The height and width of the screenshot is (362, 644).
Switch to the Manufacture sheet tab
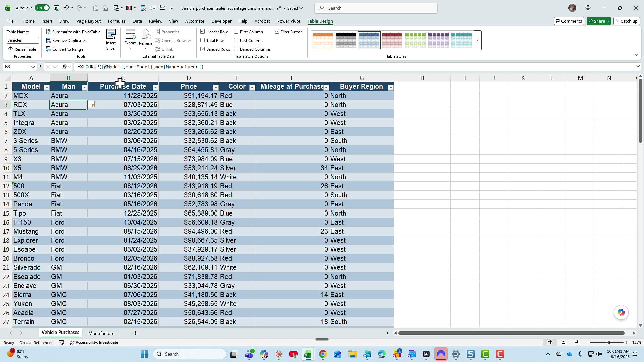pos(101,333)
